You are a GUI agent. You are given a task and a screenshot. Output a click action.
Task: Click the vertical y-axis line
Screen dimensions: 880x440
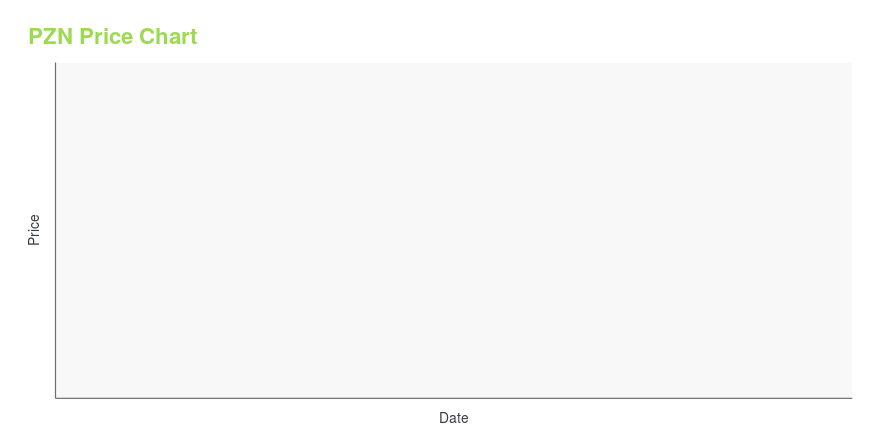[x=56, y=230]
